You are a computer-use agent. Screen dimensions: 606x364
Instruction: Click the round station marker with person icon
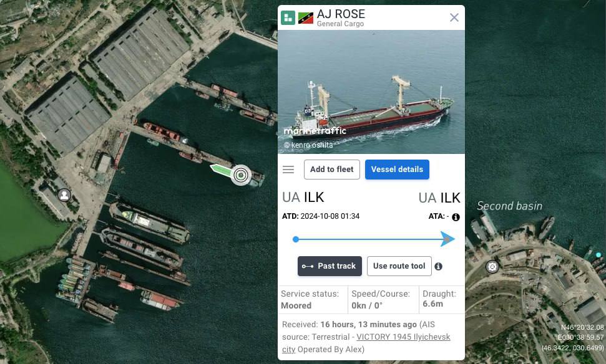[64, 195]
